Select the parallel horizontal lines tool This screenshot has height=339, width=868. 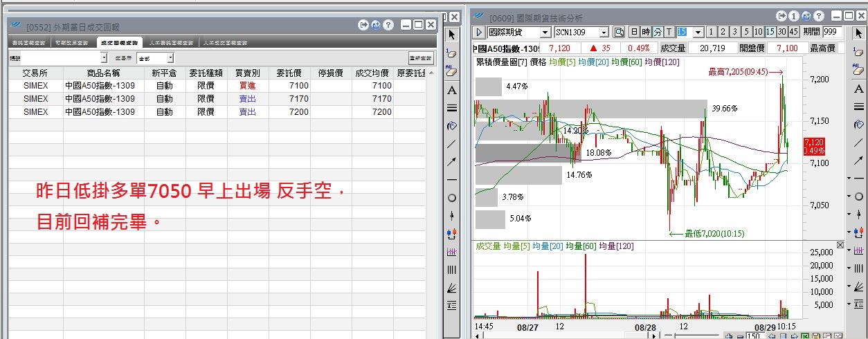(x=452, y=108)
